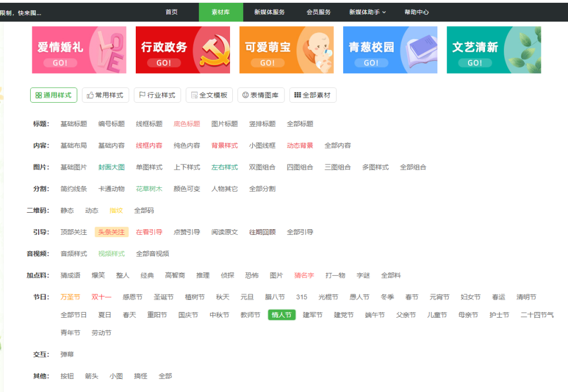Select 指纹 under 二维码
Viewport: 568px width, 392px height.
pyautogui.click(x=116, y=210)
